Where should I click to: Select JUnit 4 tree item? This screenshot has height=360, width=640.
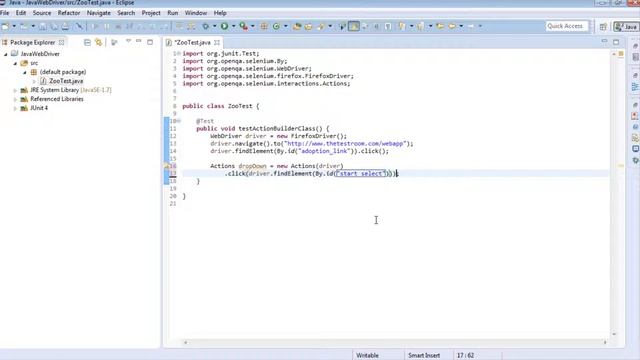39,108
